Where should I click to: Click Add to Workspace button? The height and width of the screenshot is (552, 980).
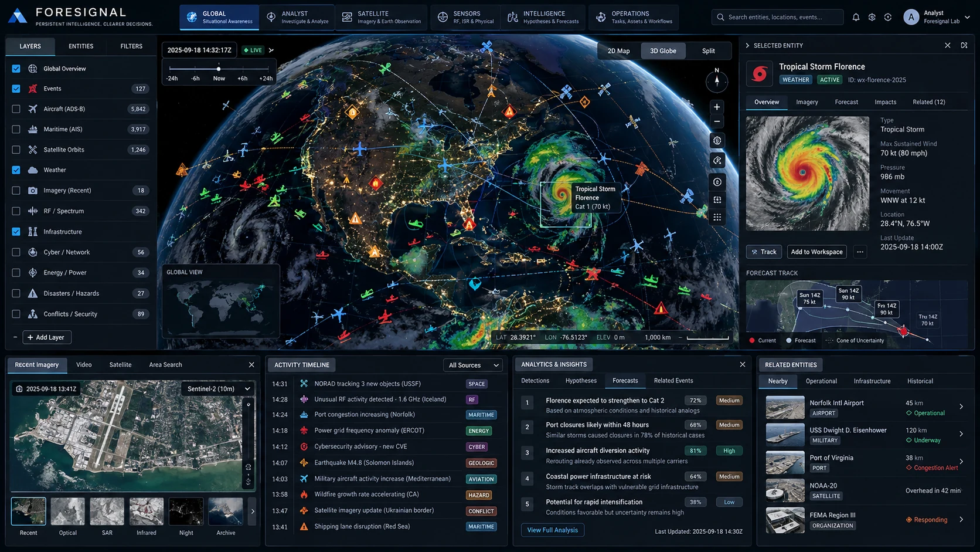[x=816, y=252]
